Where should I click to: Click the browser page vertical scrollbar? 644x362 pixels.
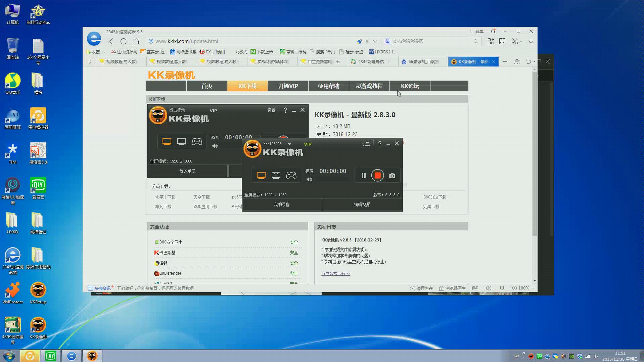[x=535, y=154]
